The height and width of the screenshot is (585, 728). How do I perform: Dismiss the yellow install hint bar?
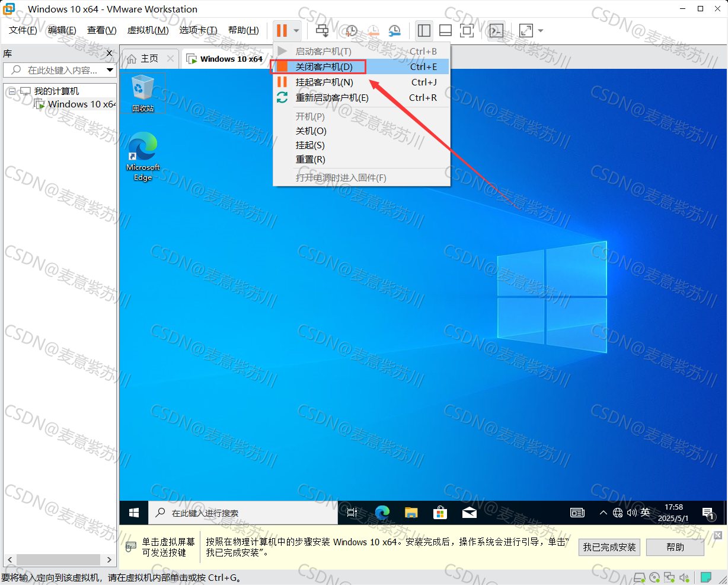click(x=718, y=535)
